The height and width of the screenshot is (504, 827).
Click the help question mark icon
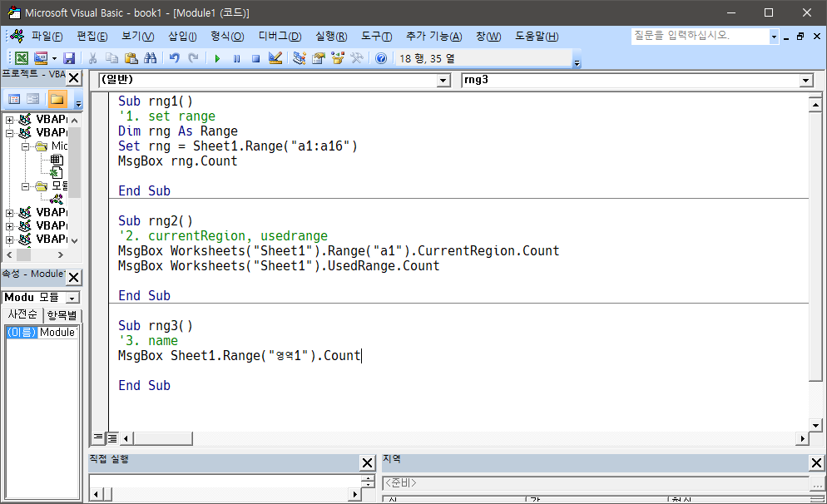(381, 58)
